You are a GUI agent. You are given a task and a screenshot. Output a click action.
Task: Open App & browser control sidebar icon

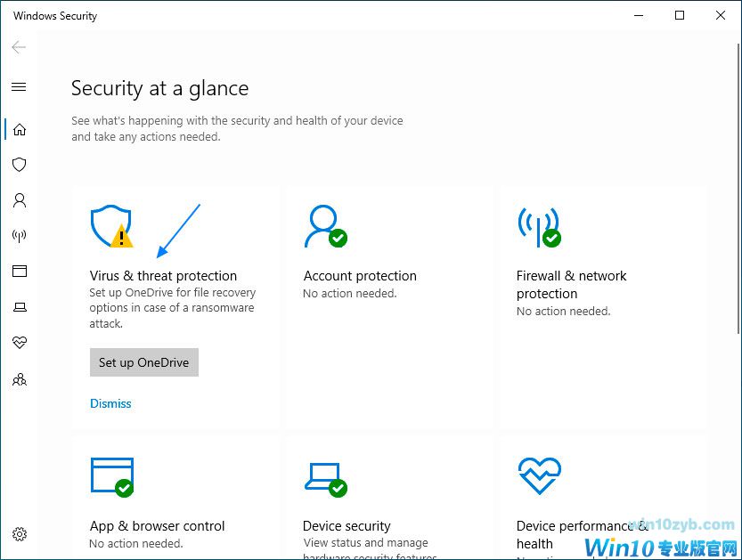(x=20, y=271)
